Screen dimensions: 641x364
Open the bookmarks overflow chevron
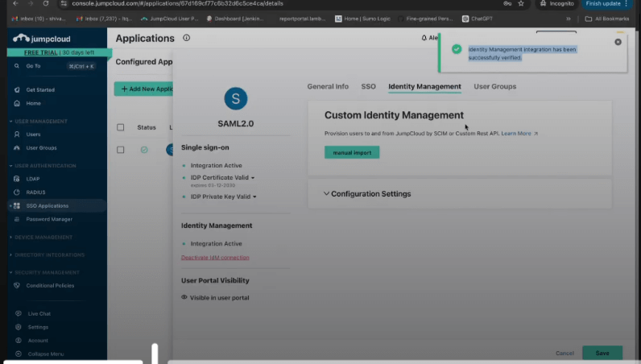coord(569,19)
